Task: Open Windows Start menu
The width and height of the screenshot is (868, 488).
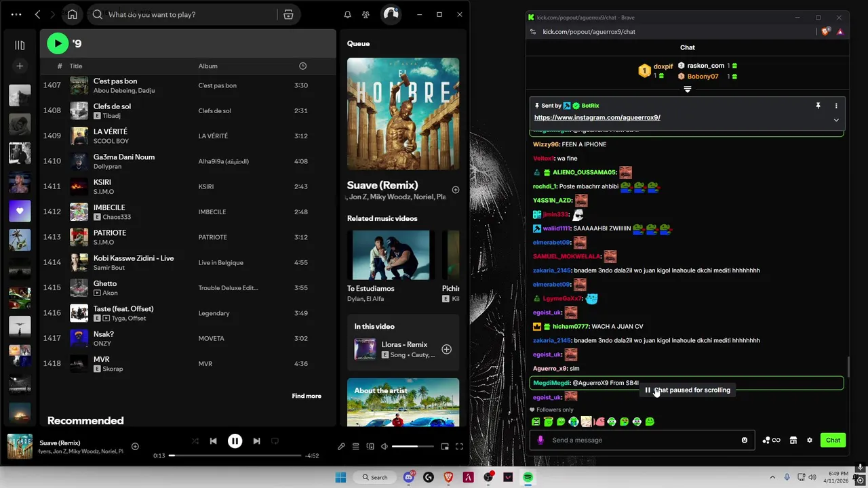Action: pos(340,477)
